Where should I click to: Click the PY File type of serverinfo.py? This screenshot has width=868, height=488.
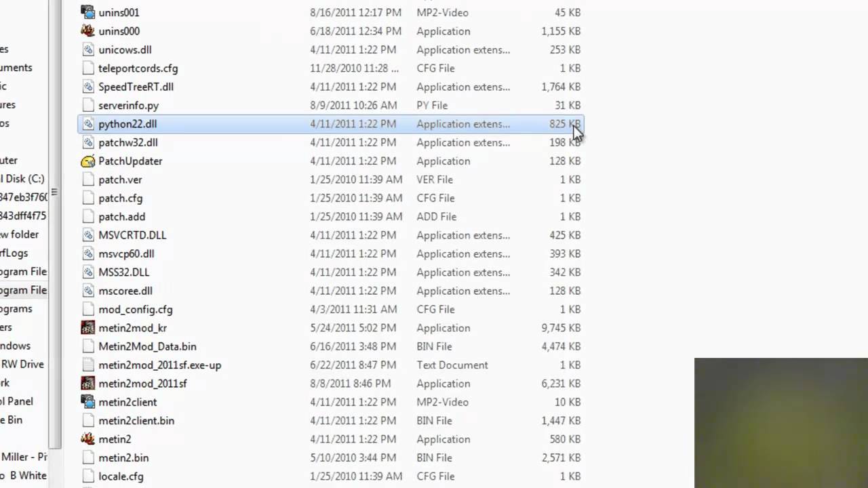click(x=432, y=105)
